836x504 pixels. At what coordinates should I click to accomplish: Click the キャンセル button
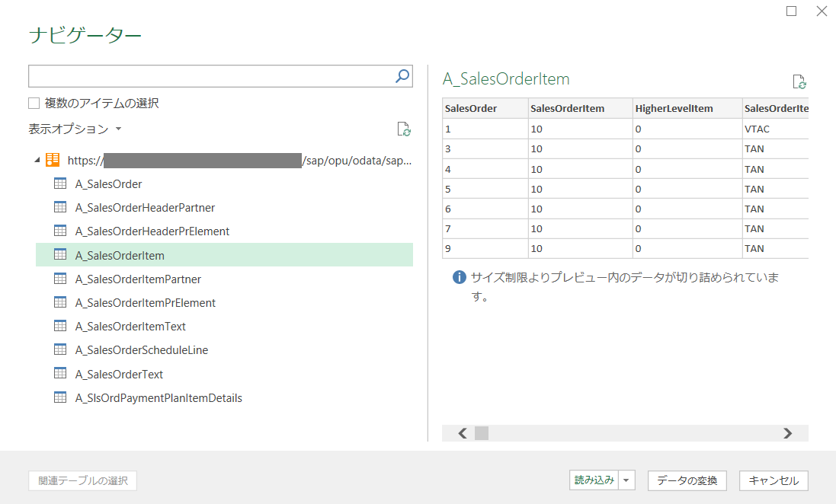click(774, 480)
